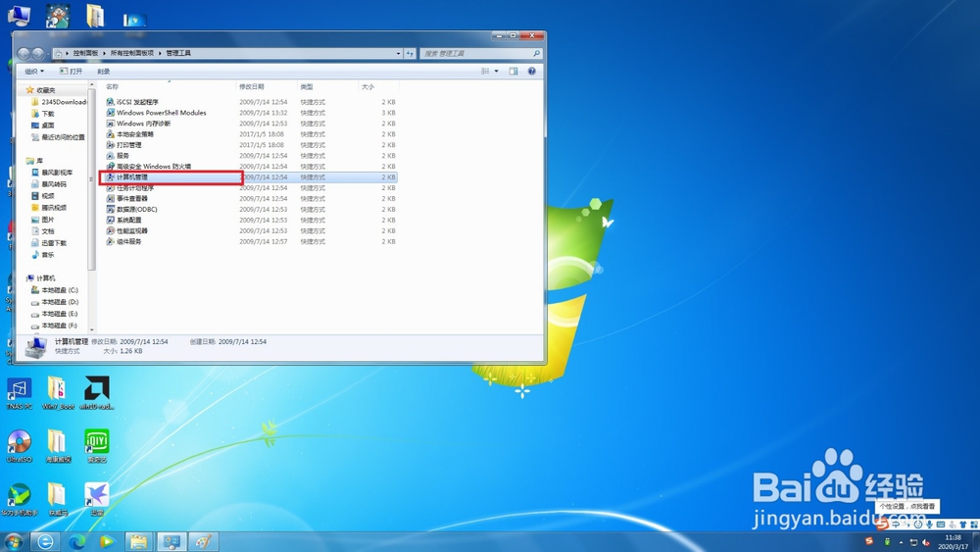Select 音乐 library in navigation pane
This screenshot has height=552, width=980.
click(x=43, y=255)
